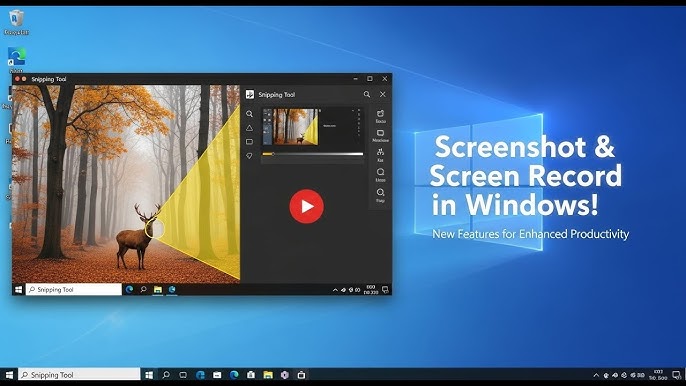Viewport: 686px width, 386px height.
Task: Open File Explorer in the inner window taskbar
Action: coord(158,289)
